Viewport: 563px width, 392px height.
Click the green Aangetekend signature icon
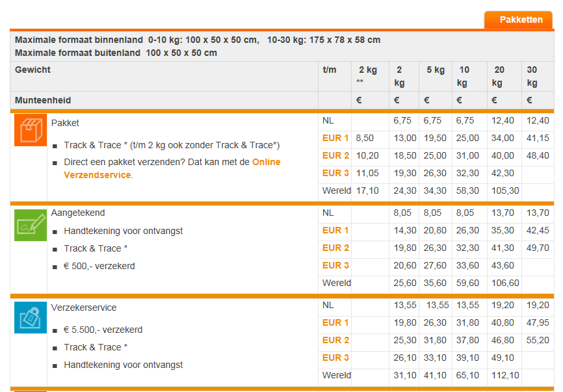click(x=31, y=225)
